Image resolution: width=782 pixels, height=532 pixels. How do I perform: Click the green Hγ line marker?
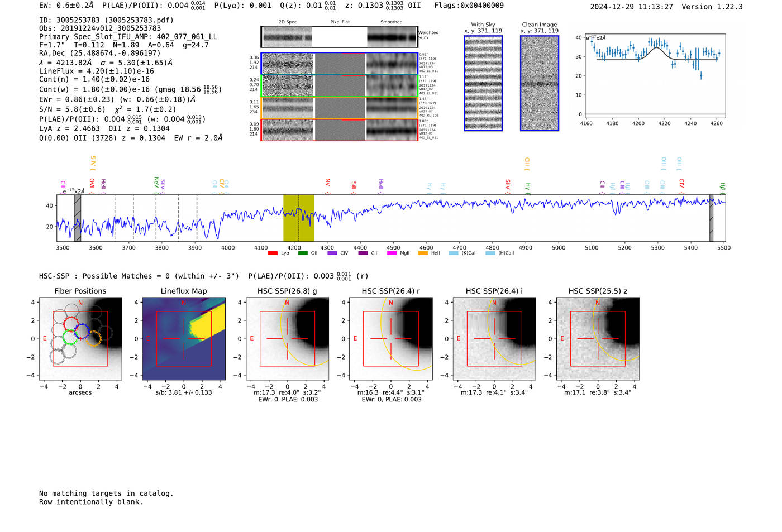pos(527,188)
